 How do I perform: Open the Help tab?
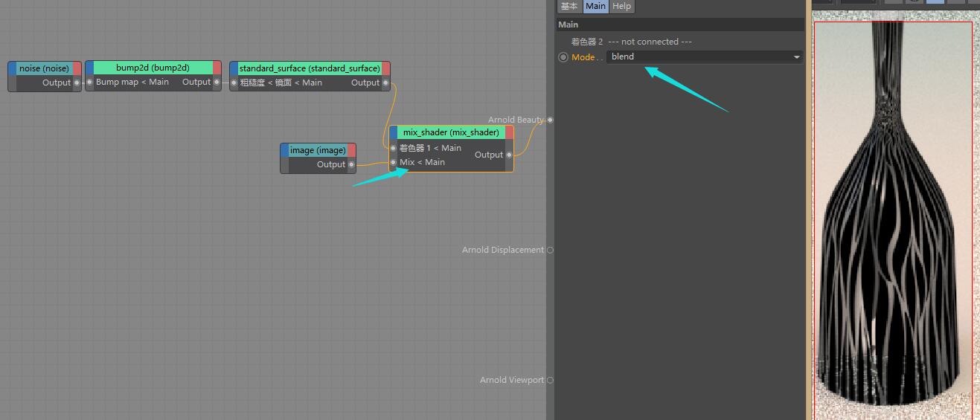click(x=621, y=6)
